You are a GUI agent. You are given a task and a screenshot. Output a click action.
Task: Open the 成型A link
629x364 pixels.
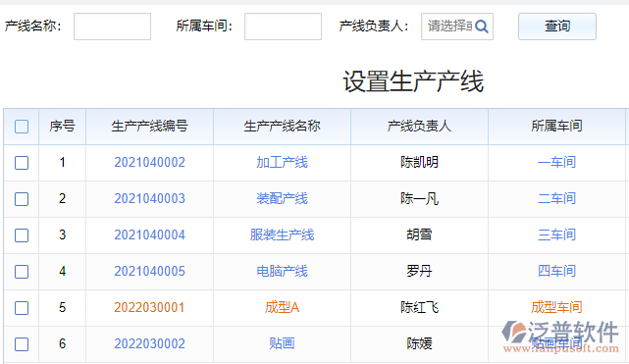pyautogui.click(x=282, y=307)
